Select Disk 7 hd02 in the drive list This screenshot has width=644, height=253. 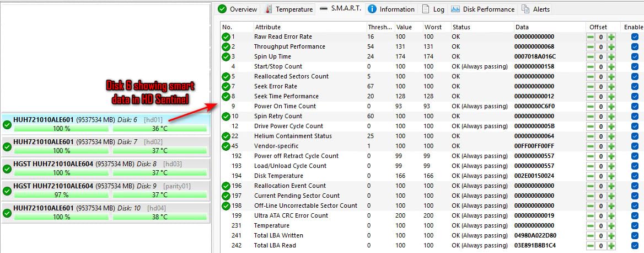tap(106, 146)
